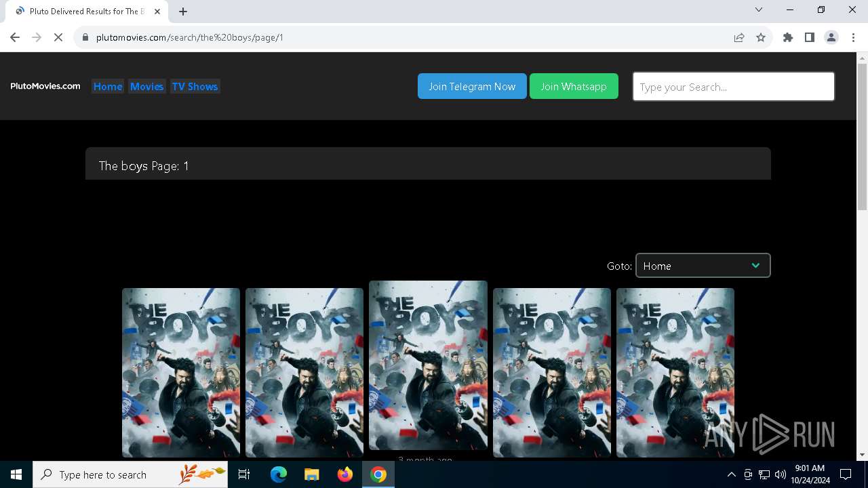Screen dimensions: 868x488
Task: Switch to Chrome on taskbar
Action: (378, 474)
